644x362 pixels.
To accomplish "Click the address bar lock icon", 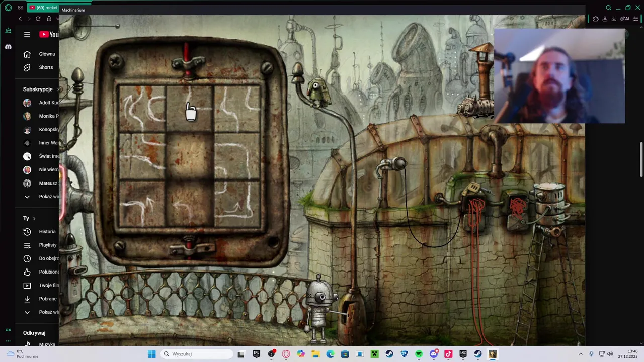I will point(49,19).
